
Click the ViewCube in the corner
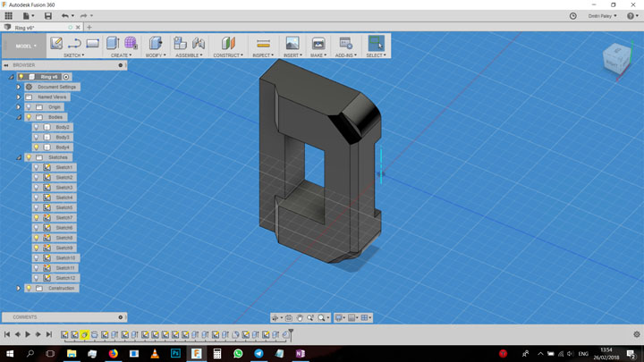pos(616,60)
